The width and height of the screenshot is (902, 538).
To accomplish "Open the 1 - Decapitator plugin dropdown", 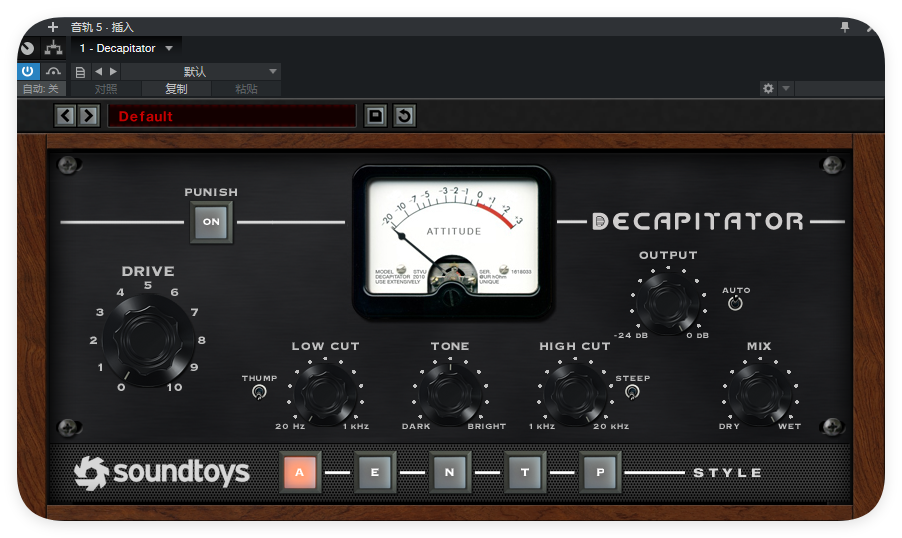I will coord(126,48).
